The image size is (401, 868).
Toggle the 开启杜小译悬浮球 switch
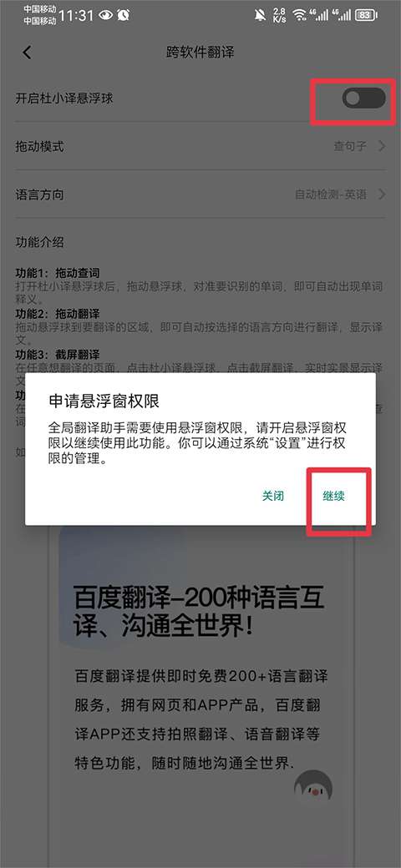(x=363, y=98)
